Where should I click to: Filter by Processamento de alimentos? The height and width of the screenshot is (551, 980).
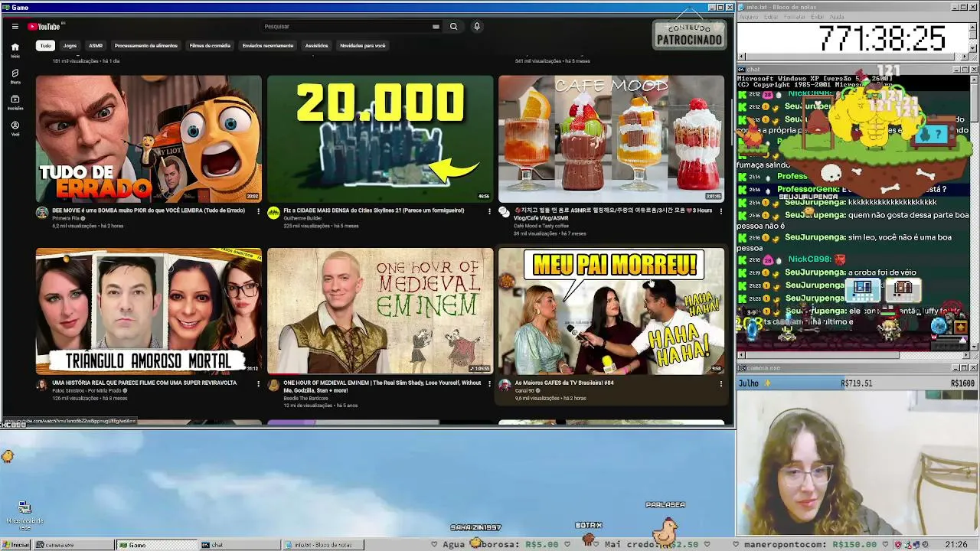(x=146, y=45)
